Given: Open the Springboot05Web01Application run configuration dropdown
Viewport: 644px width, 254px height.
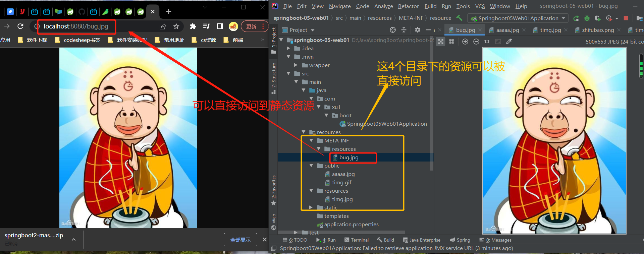Looking at the screenshot, I should [518, 18].
